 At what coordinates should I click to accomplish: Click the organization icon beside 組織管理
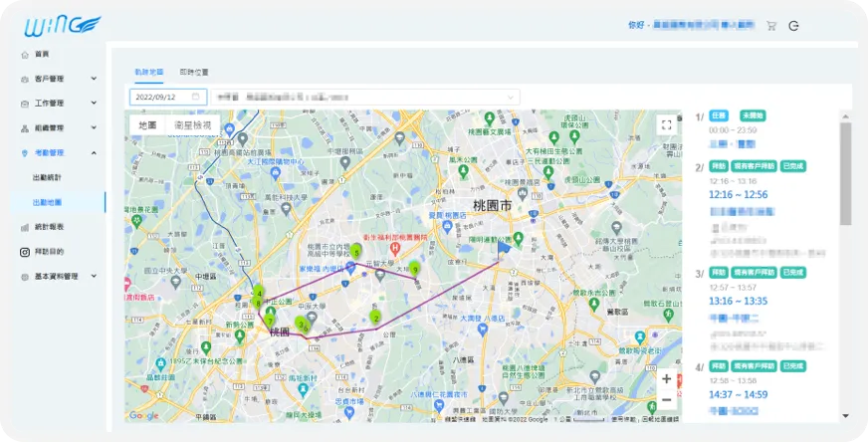[24, 128]
